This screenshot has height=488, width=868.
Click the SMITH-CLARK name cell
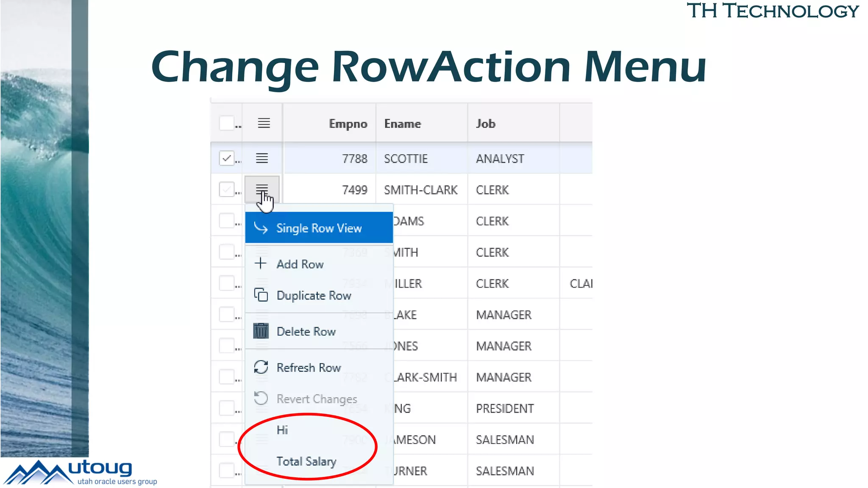click(422, 190)
